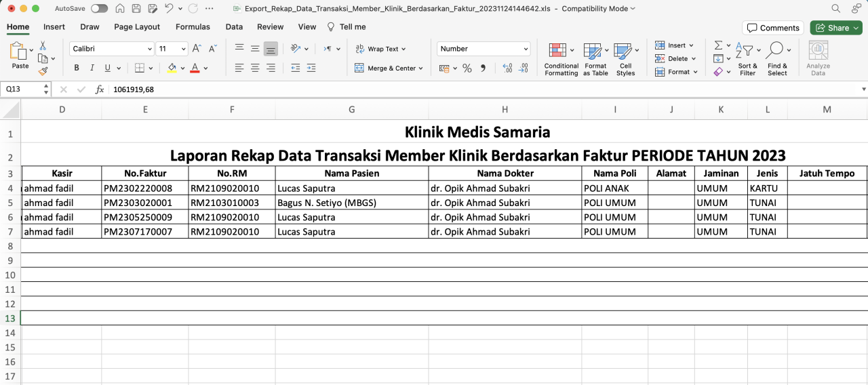
Task: Expand the Merge & Center dropdown arrow
Action: 420,68
